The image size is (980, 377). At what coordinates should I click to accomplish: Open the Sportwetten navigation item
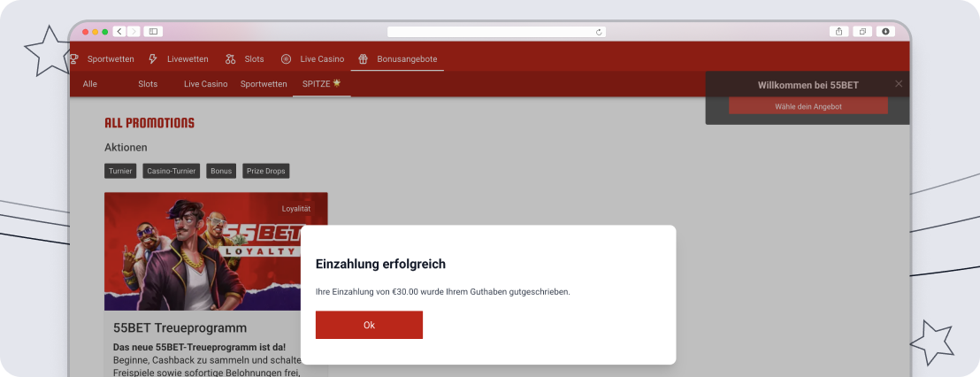click(111, 59)
